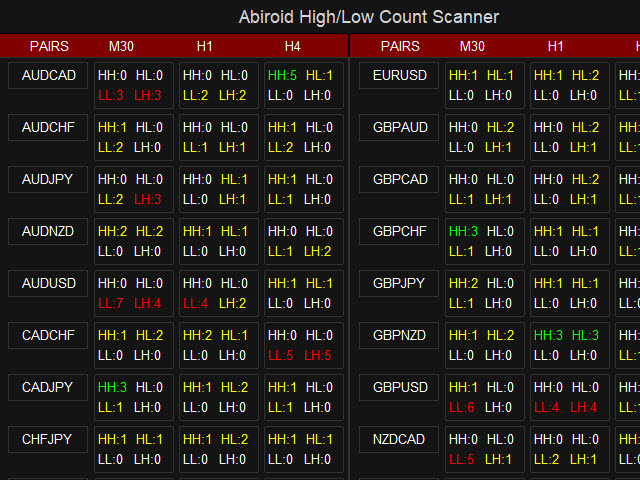The width and height of the screenshot is (640, 480).
Task: Select the CHFJPY pair button
Action: pos(48,439)
